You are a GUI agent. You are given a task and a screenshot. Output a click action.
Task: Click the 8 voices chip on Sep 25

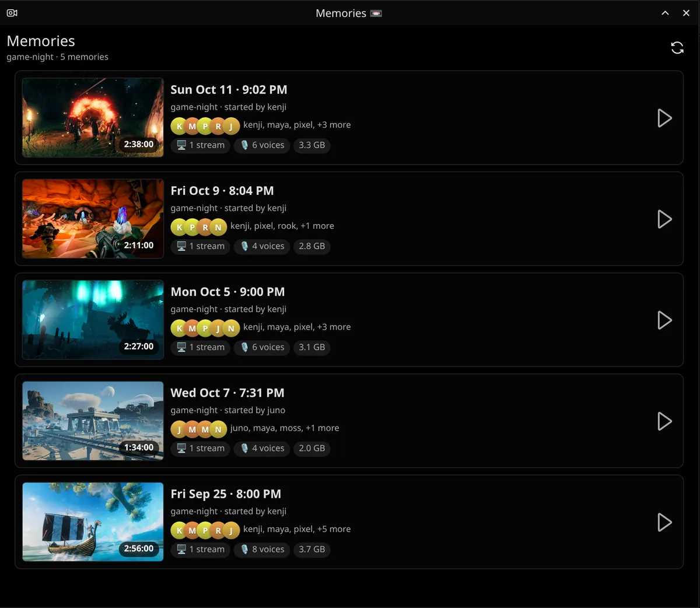[262, 550]
